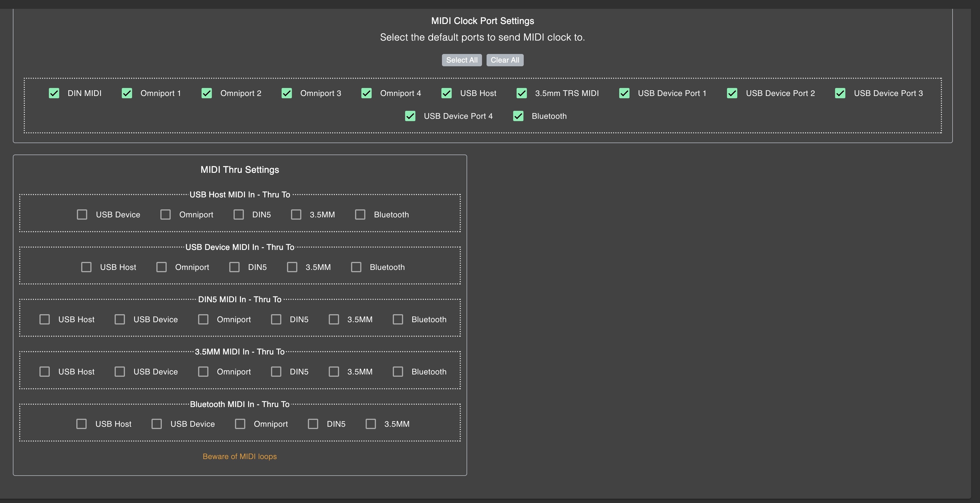This screenshot has height=503, width=980.
Task: Enable Bluetooth thru to USB Device
Action: point(156,424)
